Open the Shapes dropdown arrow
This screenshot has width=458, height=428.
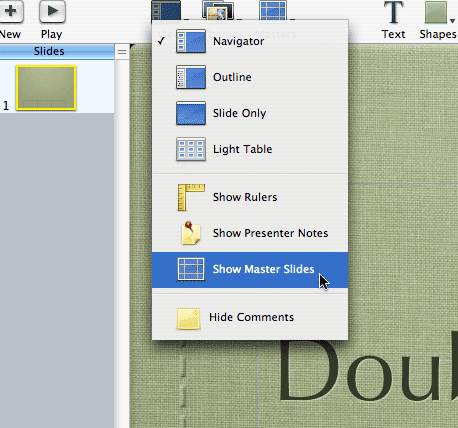452,21
